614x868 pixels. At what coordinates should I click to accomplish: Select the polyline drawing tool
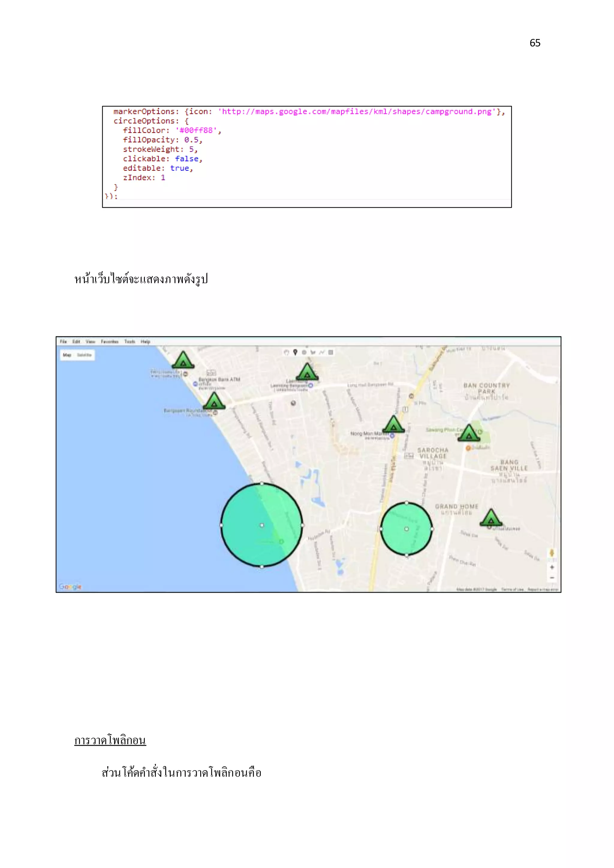coord(322,352)
